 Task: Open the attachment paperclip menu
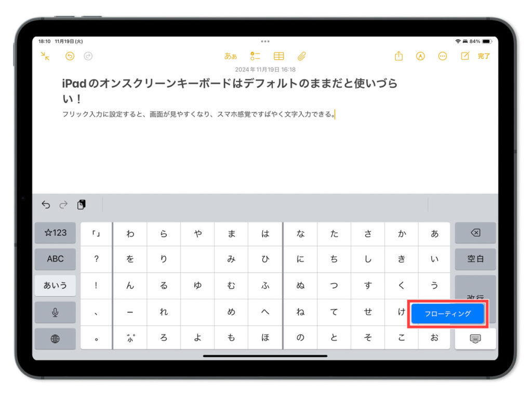tap(302, 56)
